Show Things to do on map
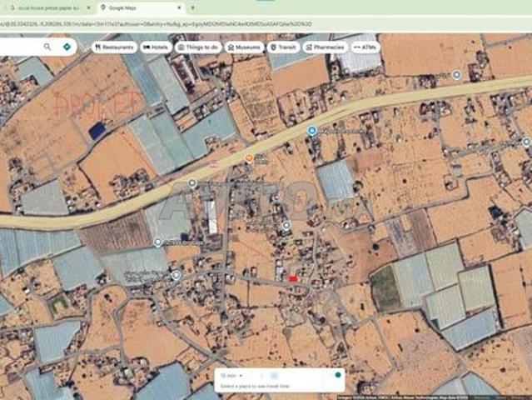Image resolution: width=532 pixels, height=400 pixels. 198,48
